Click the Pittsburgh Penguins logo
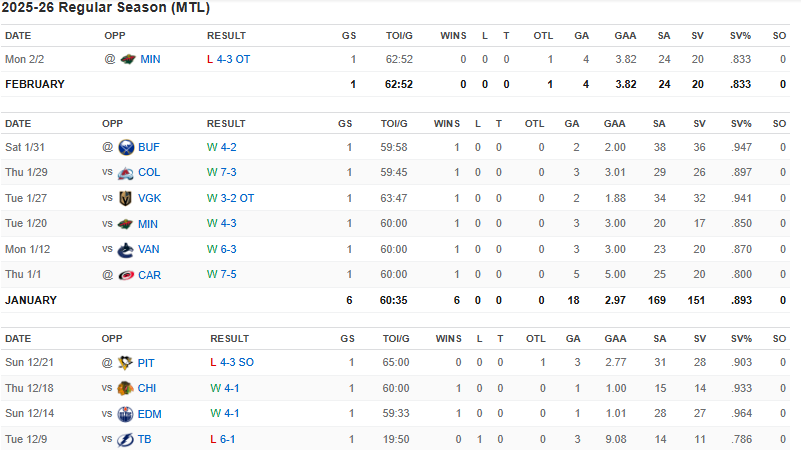 (126, 363)
